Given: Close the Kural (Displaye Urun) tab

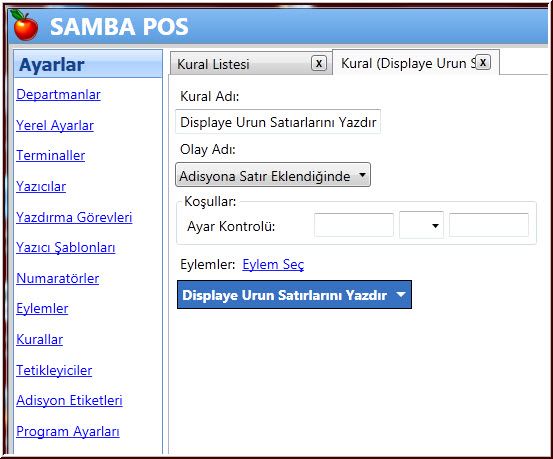Looking at the screenshot, I should click(483, 62).
